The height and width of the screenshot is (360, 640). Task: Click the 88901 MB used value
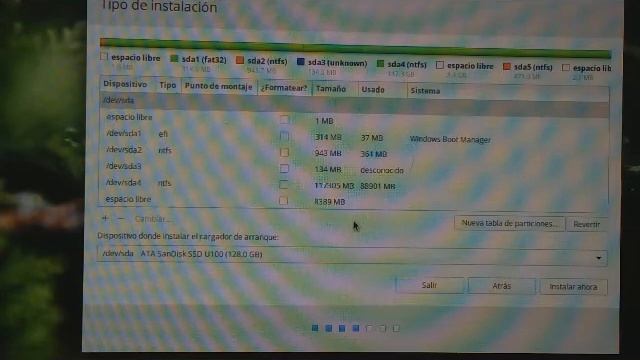tap(378, 186)
